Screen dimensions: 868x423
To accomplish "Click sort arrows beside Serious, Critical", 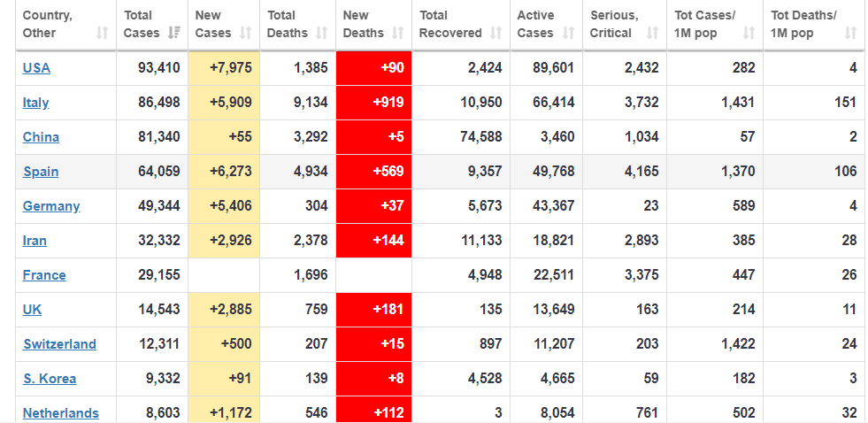I will [652, 33].
